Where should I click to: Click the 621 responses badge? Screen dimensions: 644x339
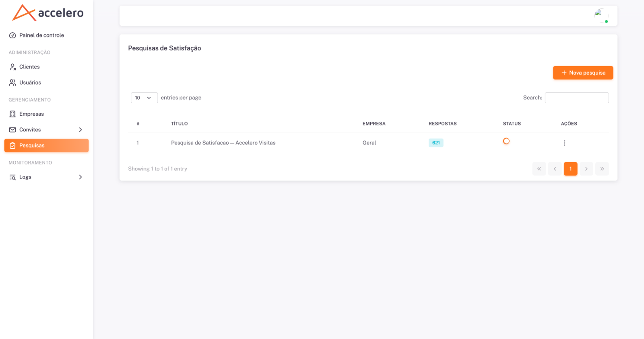point(436,143)
